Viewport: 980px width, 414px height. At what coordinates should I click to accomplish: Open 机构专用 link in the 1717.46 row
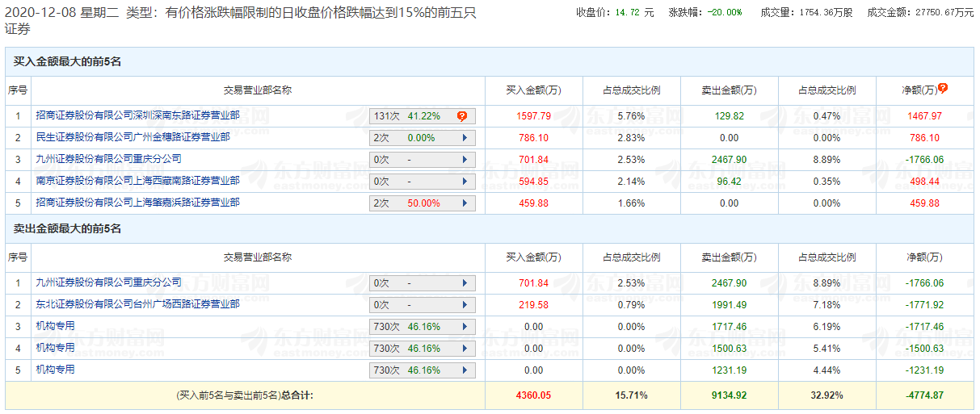click(x=55, y=326)
